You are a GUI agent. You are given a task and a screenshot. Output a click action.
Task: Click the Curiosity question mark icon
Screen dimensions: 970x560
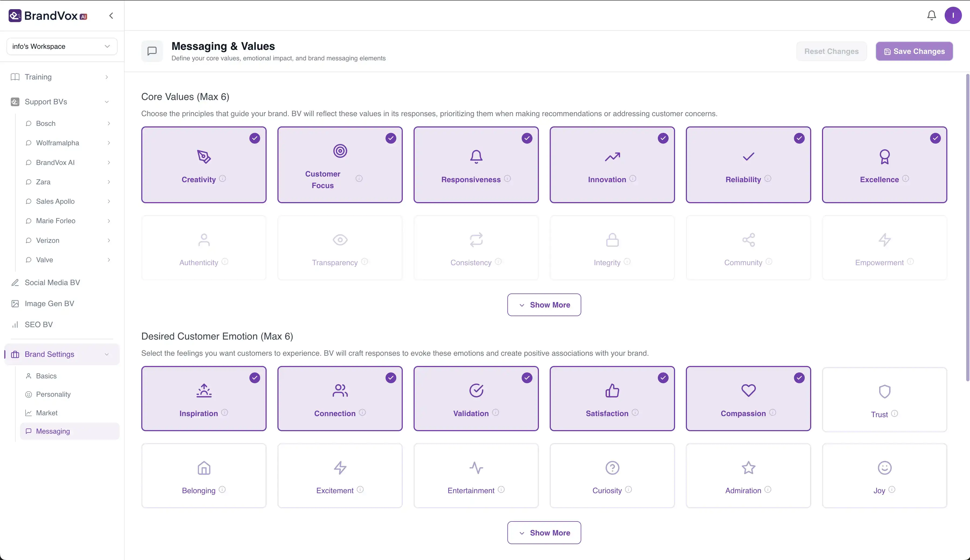(x=612, y=468)
